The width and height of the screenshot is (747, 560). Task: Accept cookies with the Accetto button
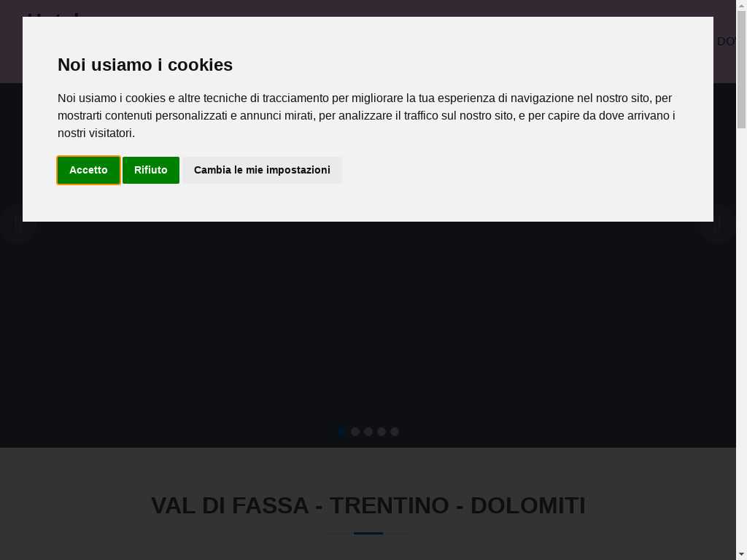click(88, 170)
